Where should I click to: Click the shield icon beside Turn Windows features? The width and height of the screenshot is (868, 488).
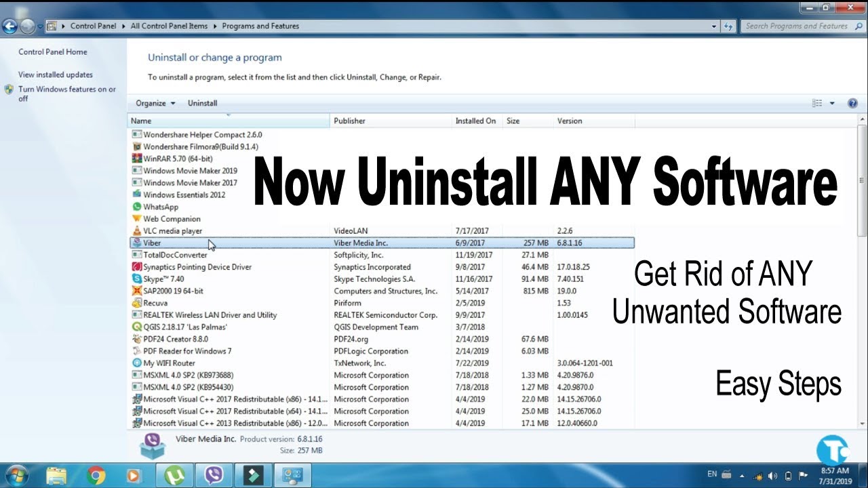coord(9,89)
